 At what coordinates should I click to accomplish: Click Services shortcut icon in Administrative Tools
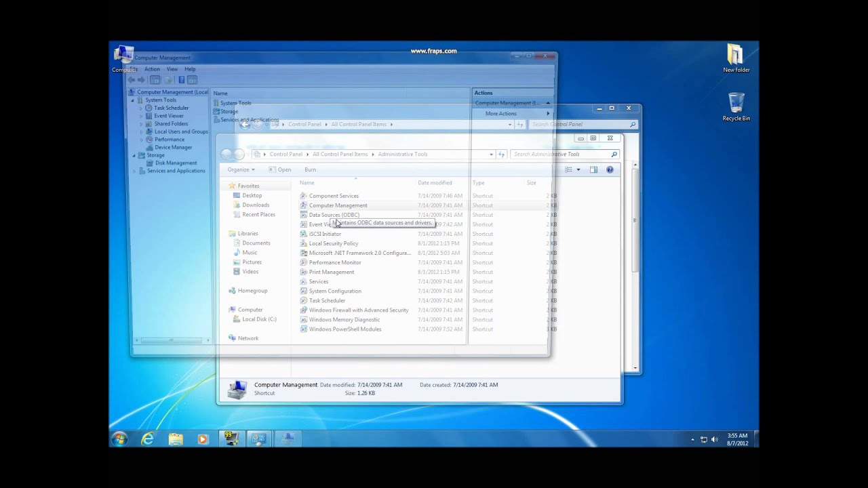click(x=303, y=281)
